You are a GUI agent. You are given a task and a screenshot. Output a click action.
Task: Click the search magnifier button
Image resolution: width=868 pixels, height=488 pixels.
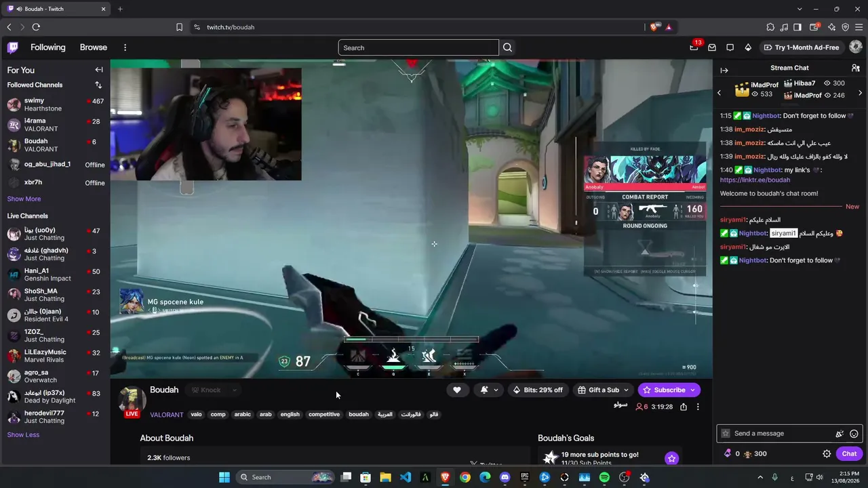(x=507, y=47)
